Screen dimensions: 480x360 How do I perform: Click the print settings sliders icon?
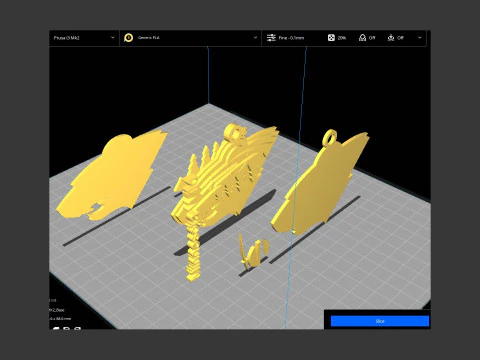coord(271,38)
